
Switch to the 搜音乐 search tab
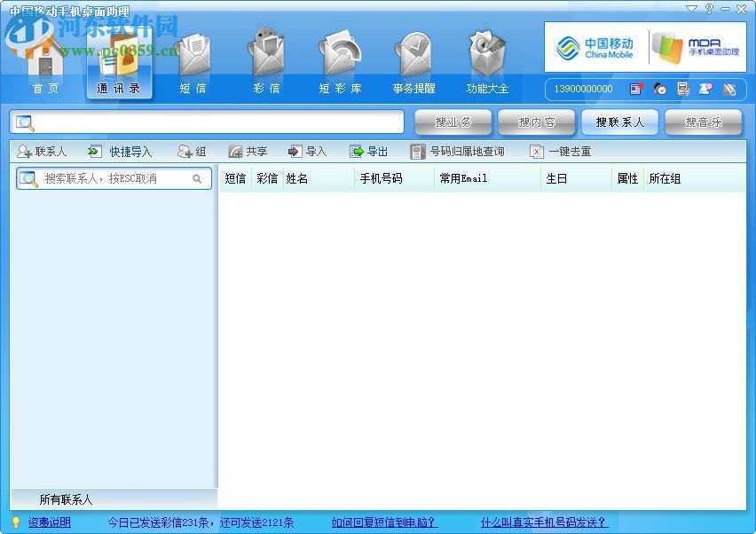(x=703, y=122)
